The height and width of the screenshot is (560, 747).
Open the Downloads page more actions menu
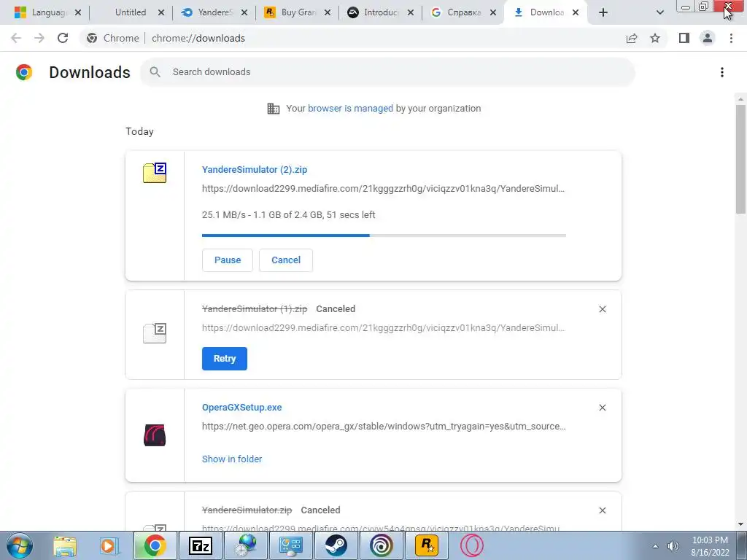722,72
